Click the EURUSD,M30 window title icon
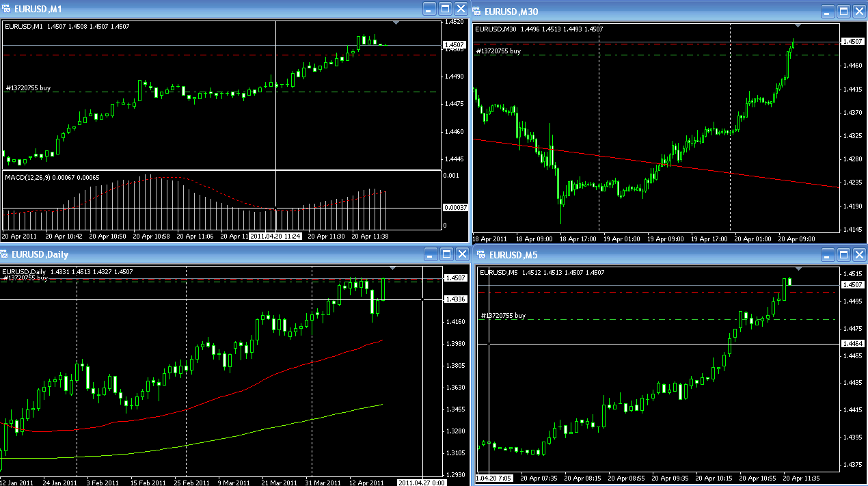The height and width of the screenshot is (486, 868). 477,11
